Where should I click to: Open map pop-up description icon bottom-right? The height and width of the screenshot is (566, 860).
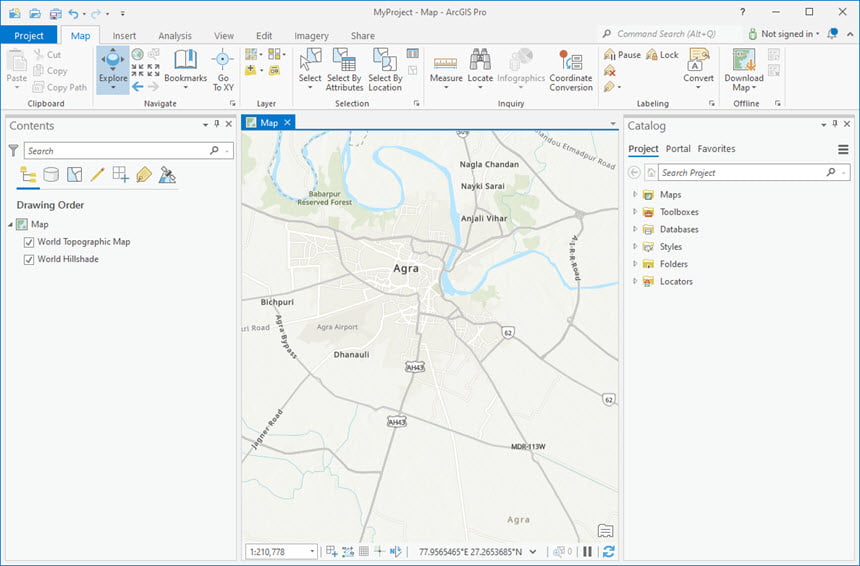[x=606, y=530]
